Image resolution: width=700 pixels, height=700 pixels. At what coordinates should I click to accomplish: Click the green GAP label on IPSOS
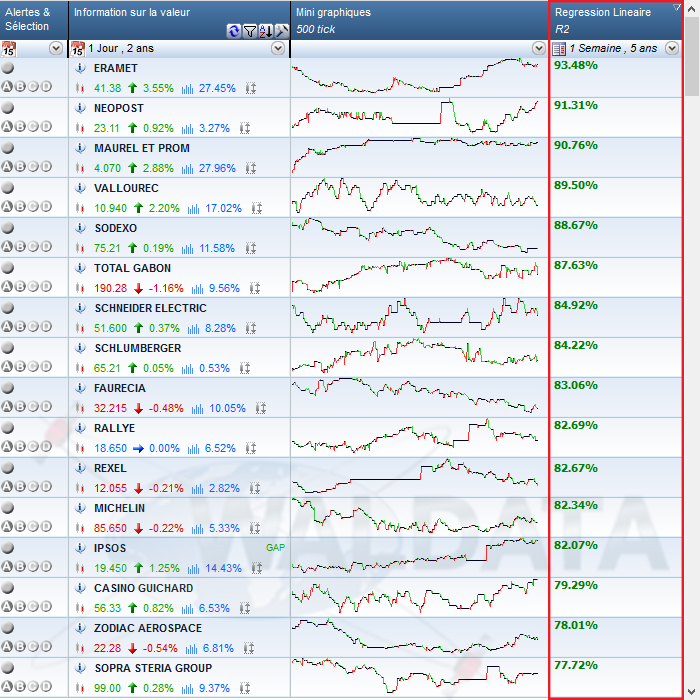coord(275,548)
